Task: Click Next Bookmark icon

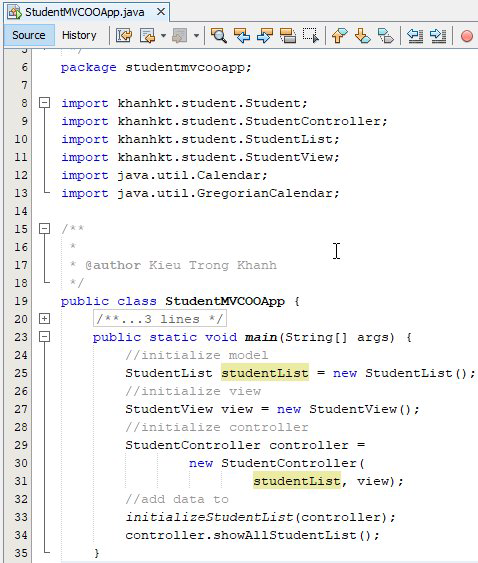Action: (x=362, y=36)
